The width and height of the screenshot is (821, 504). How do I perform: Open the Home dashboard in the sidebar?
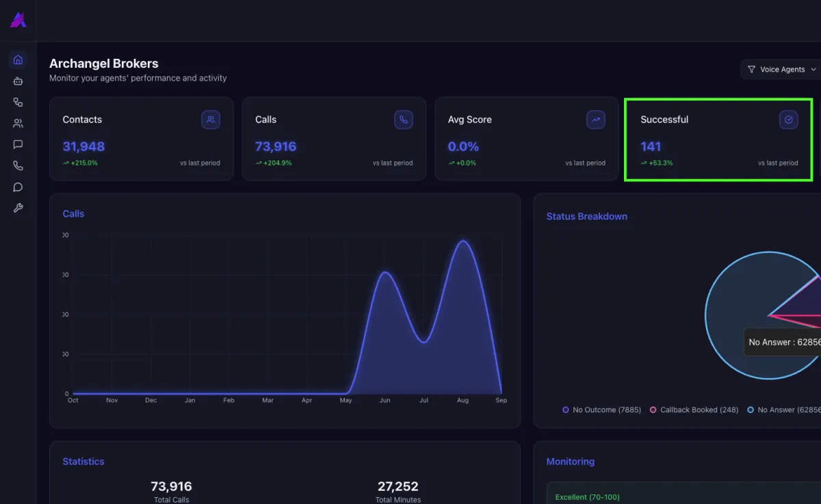point(18,60)
